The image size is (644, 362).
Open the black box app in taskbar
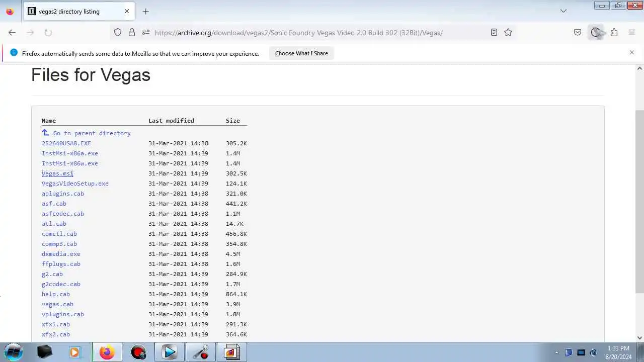(x=45, y=352)
